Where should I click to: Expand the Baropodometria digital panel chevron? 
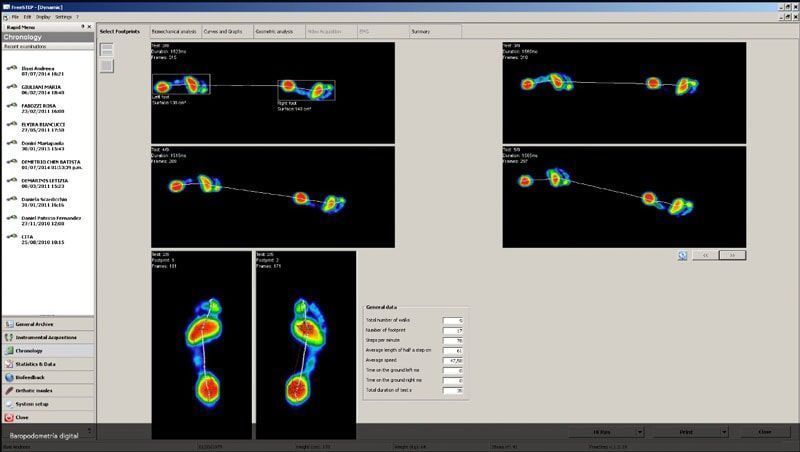point(90,432)
